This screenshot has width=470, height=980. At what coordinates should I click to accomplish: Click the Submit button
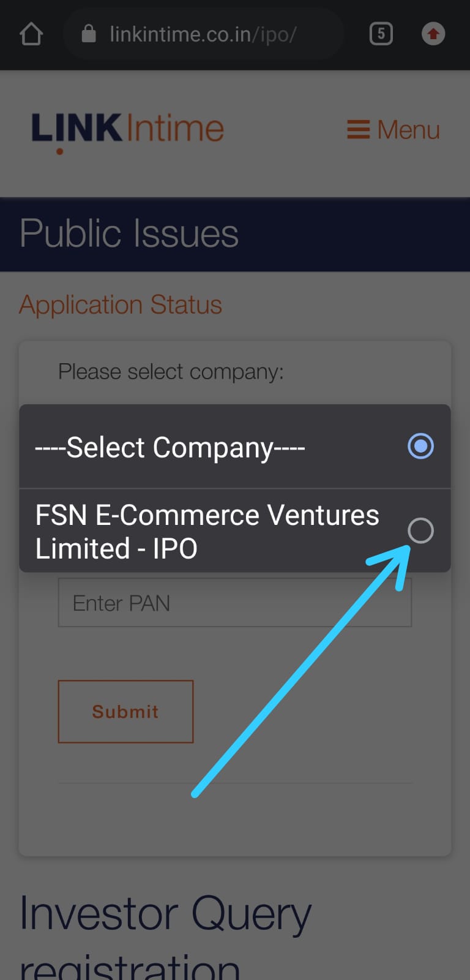(x=125, y=711)
